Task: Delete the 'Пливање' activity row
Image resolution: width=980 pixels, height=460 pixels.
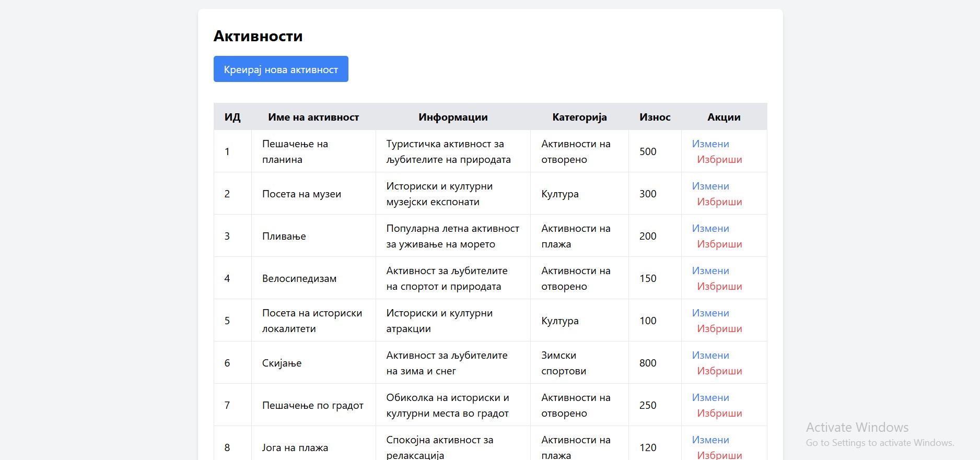Action: click(x=719, y=244)
